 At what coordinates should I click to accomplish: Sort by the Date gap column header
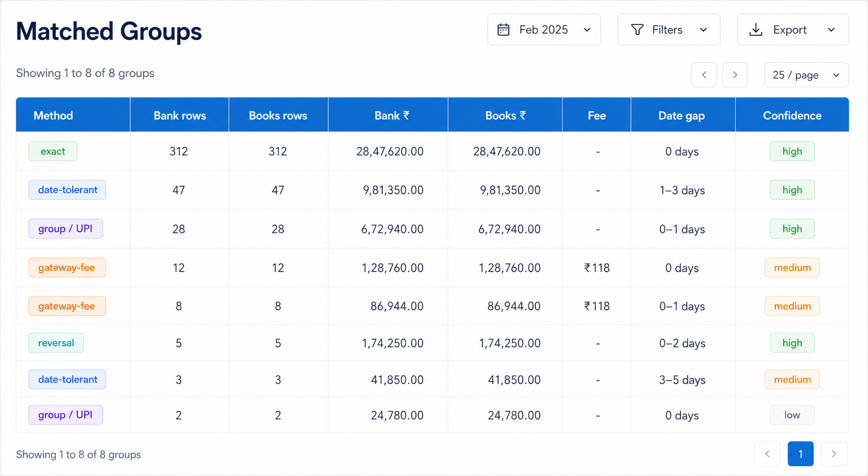pos(681,115)
